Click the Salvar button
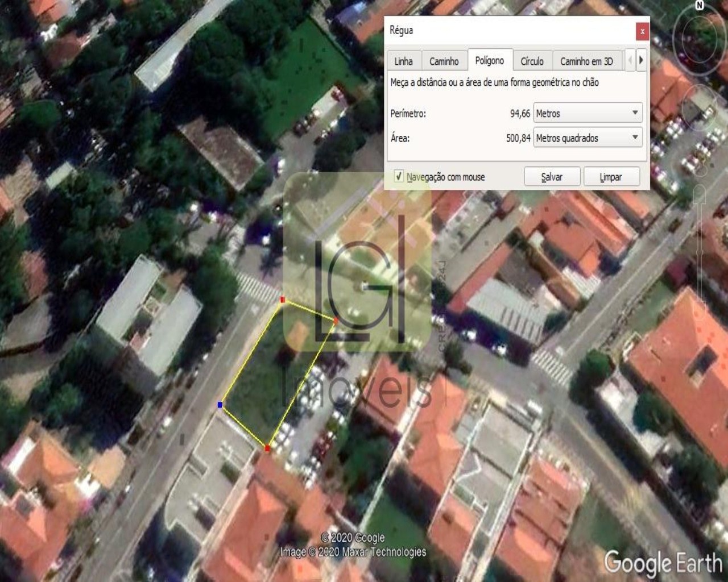The image size is (728, 582). tap(552, 177)
